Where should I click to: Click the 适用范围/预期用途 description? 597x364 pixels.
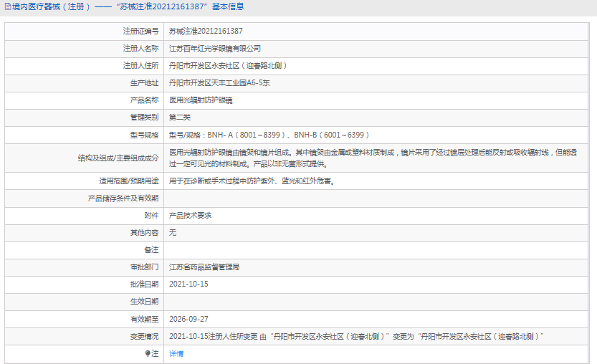pyautogui.click(x=252, y=181)
